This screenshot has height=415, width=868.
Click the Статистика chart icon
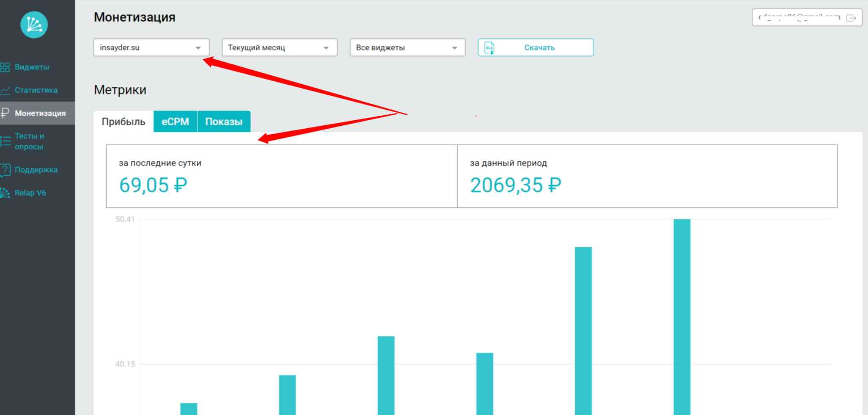pos(5,90)
